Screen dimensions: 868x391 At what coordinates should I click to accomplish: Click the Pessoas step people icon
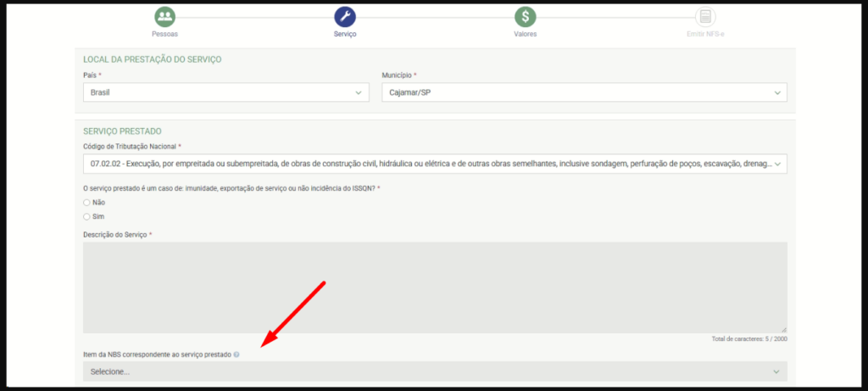(164, 17)
